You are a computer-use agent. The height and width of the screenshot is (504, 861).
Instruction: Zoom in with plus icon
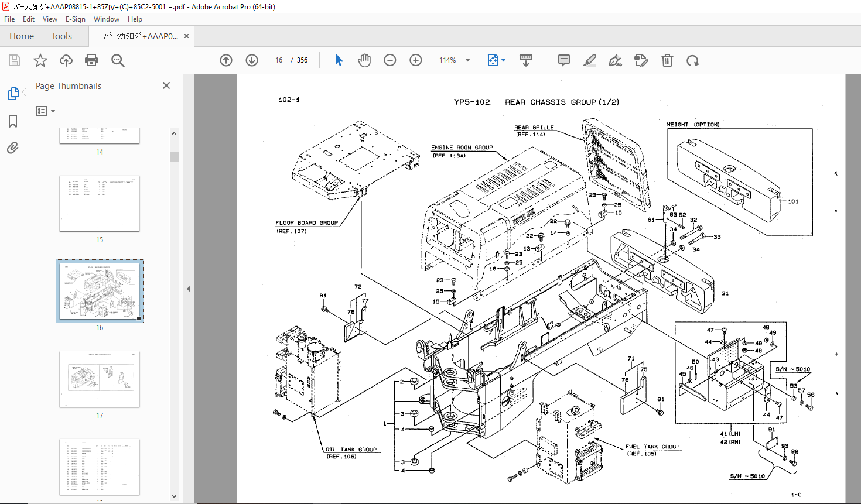[416, 60]
